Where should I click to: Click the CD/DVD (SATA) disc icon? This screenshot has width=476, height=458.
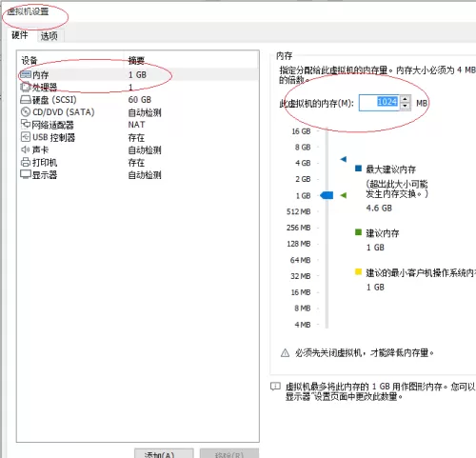coord(26,112)
